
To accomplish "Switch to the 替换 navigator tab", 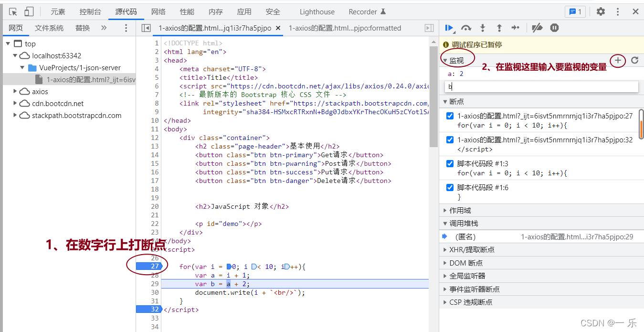I will 83,28.
